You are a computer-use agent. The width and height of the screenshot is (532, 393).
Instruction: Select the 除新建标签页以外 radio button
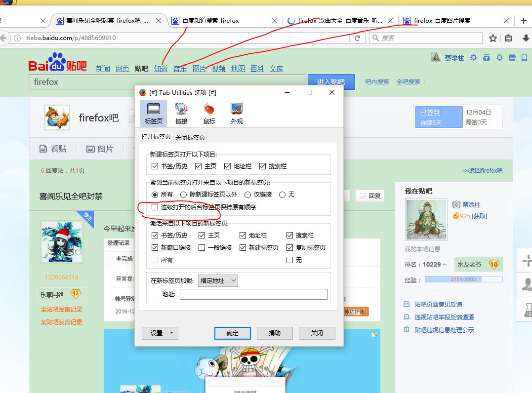(x=183, y=195)
